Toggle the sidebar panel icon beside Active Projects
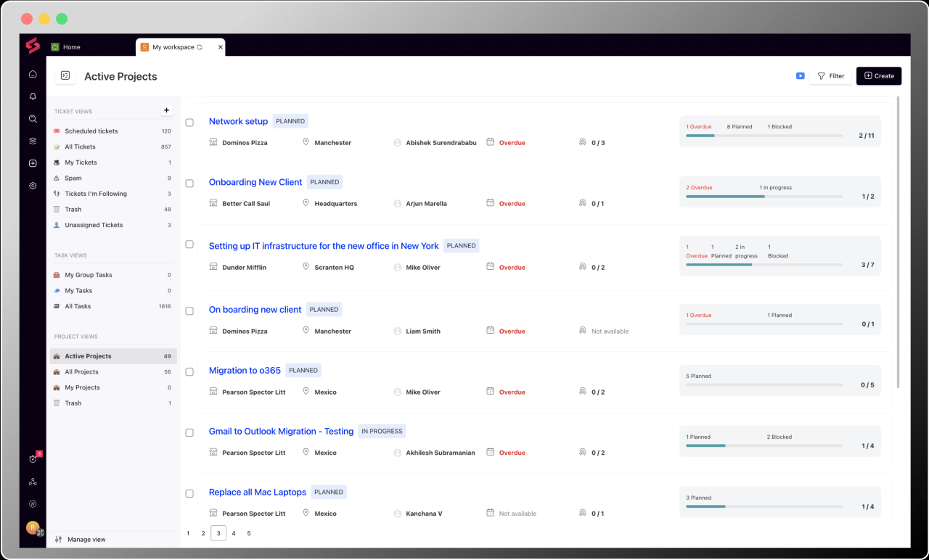This screenshot has height=560, width=929. click(65, 76)
